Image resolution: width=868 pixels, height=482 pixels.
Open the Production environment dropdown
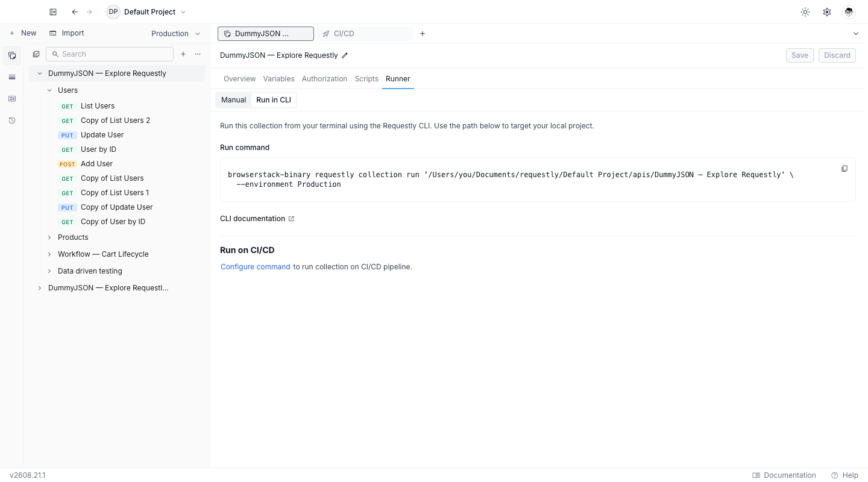click(176, 34)
